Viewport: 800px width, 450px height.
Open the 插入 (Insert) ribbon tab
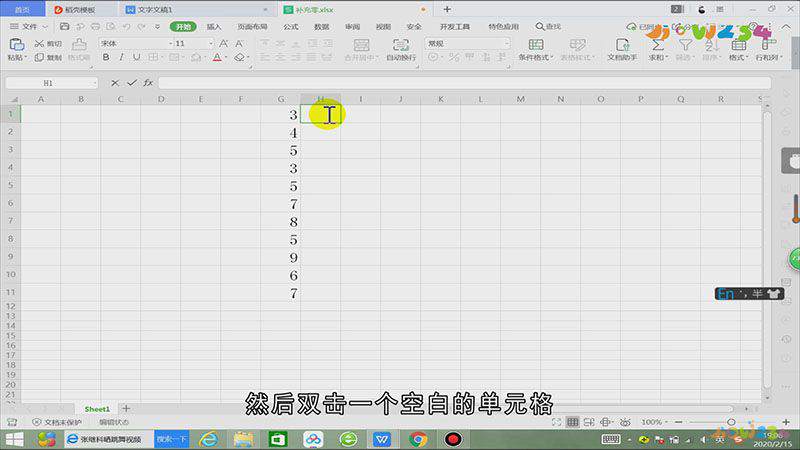point(214,27)
